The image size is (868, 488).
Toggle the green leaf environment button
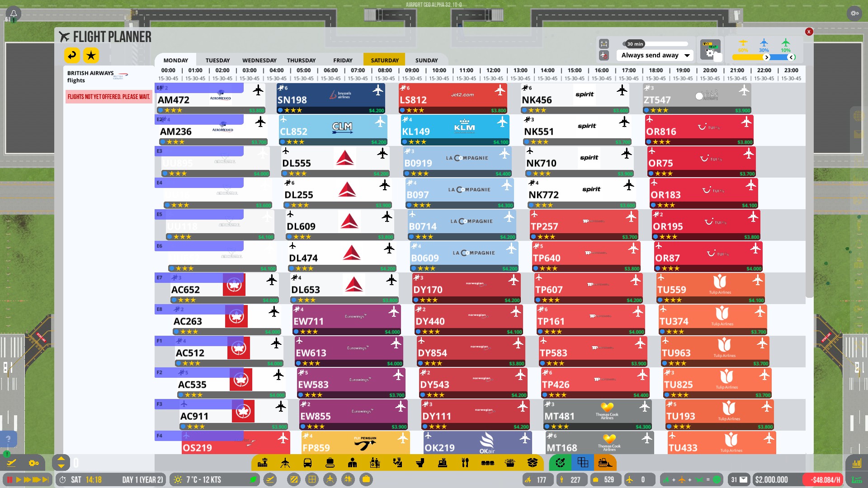(253, 480)
